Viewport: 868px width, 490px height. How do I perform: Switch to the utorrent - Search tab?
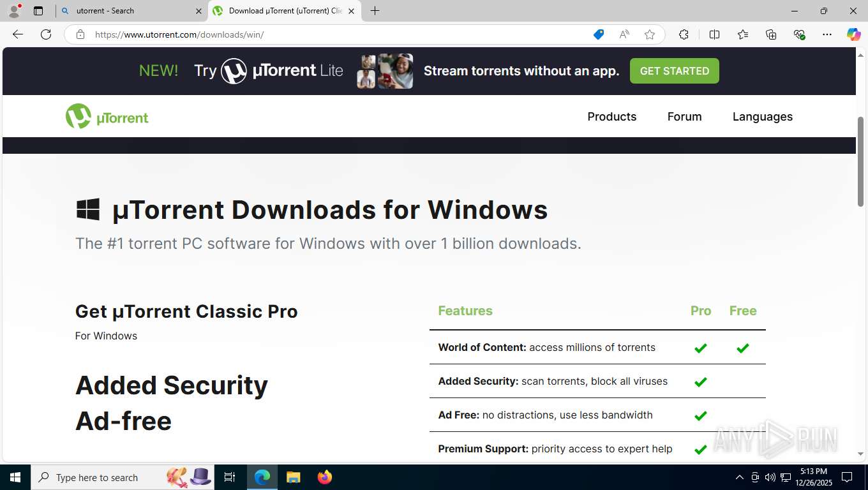pos(131,11)
